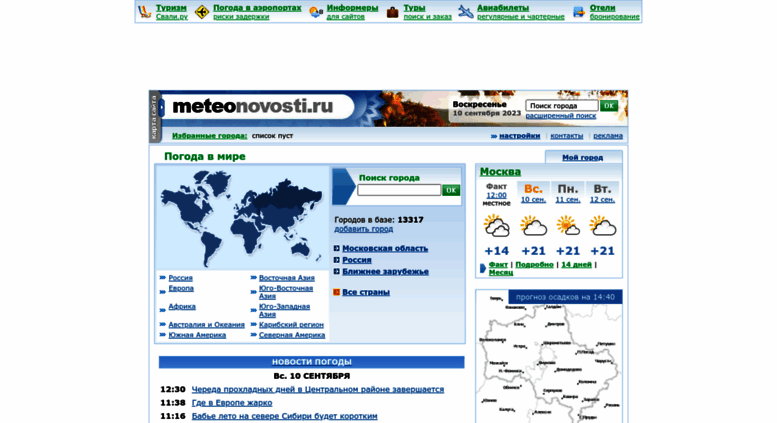
Task: Select the Вт. 12 сен. forecast tab
Action: coord(602,193)
